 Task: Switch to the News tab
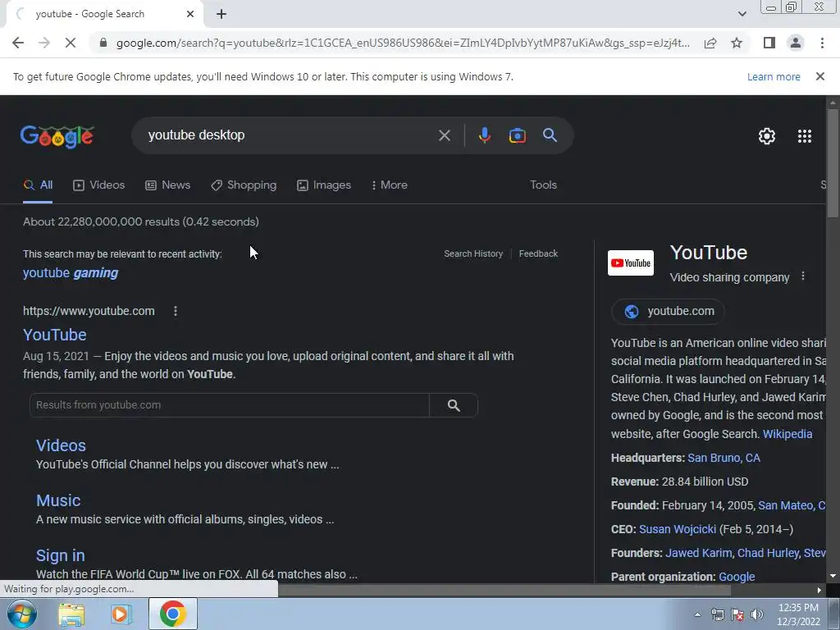[167, 185]
